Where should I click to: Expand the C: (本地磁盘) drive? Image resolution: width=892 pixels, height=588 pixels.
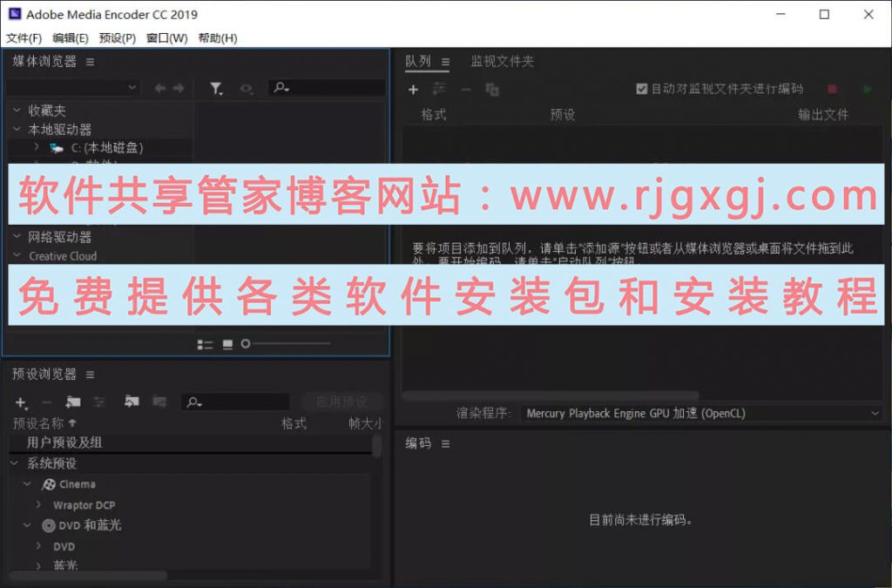[37, 147]
